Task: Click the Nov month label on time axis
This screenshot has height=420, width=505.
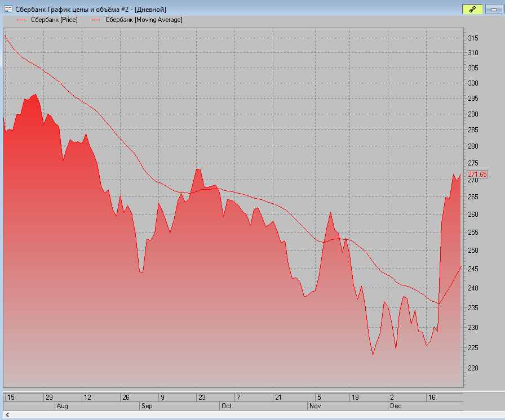Action: click(x=315, y=406)
